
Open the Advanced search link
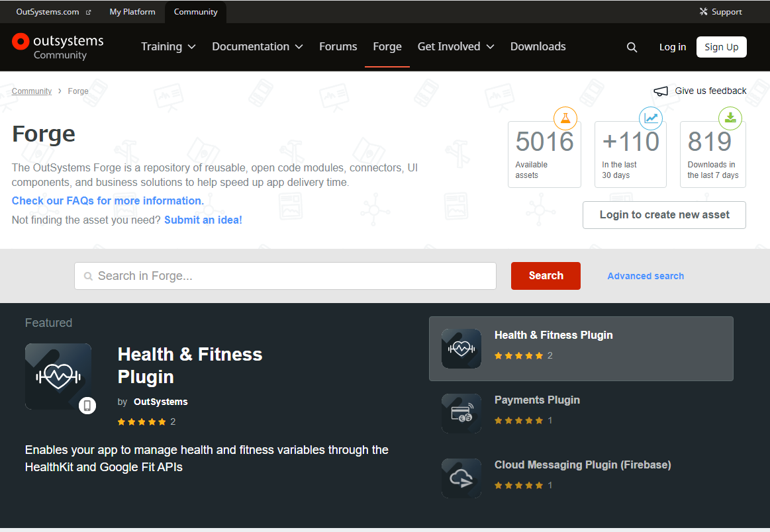[646, 277]
